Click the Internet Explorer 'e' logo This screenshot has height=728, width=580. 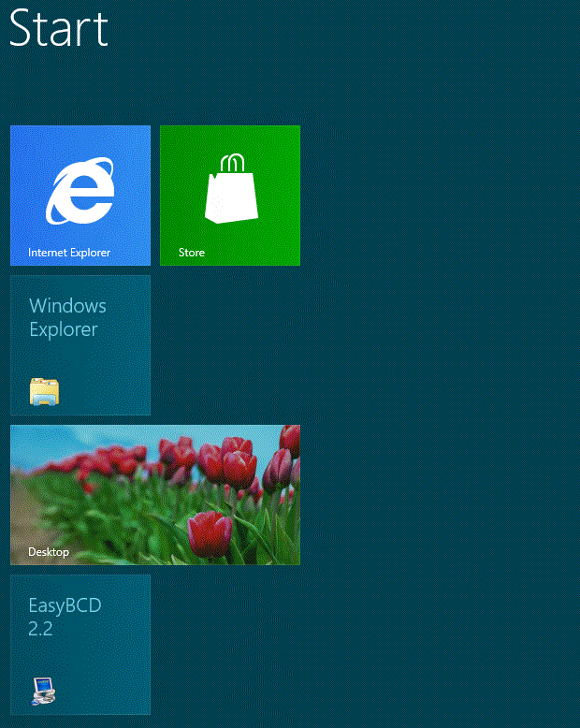click(80, 193)
